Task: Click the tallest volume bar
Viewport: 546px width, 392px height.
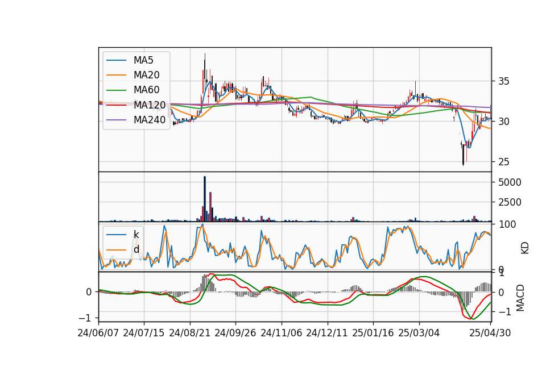Action: point(205,199)
